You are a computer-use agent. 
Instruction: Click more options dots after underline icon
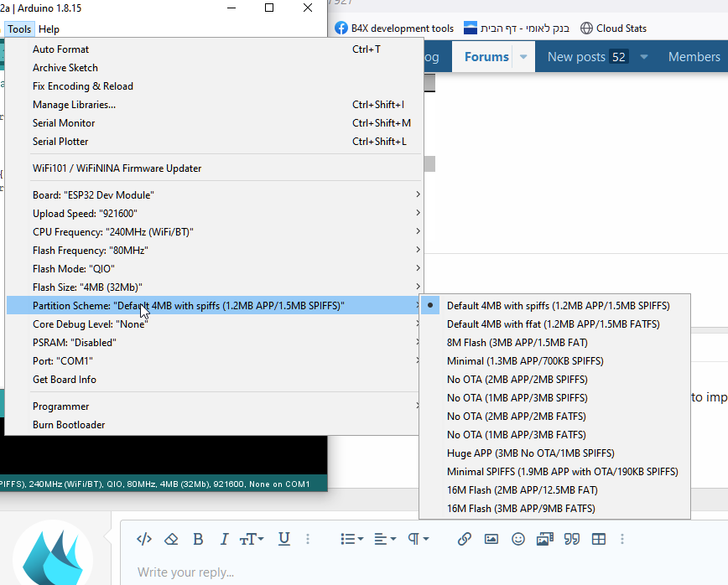click(x=308, y=539)
